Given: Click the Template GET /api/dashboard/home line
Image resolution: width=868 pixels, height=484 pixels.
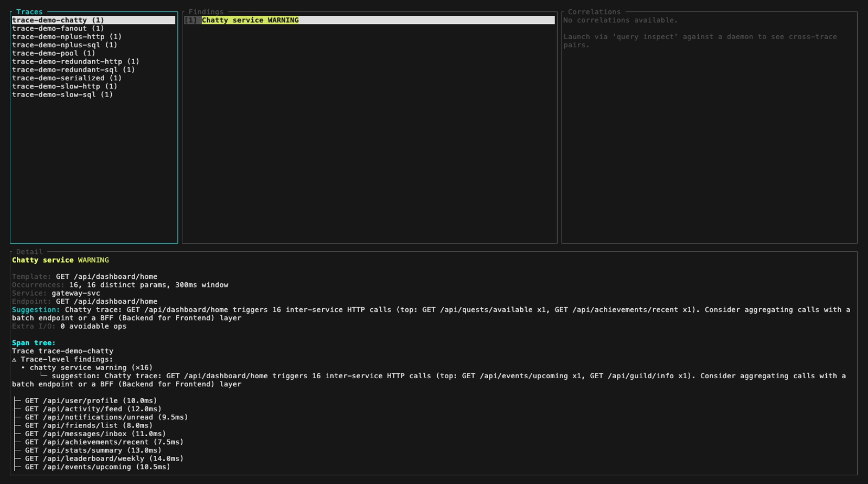Looking at the screenshot, I should pos(85,277).
